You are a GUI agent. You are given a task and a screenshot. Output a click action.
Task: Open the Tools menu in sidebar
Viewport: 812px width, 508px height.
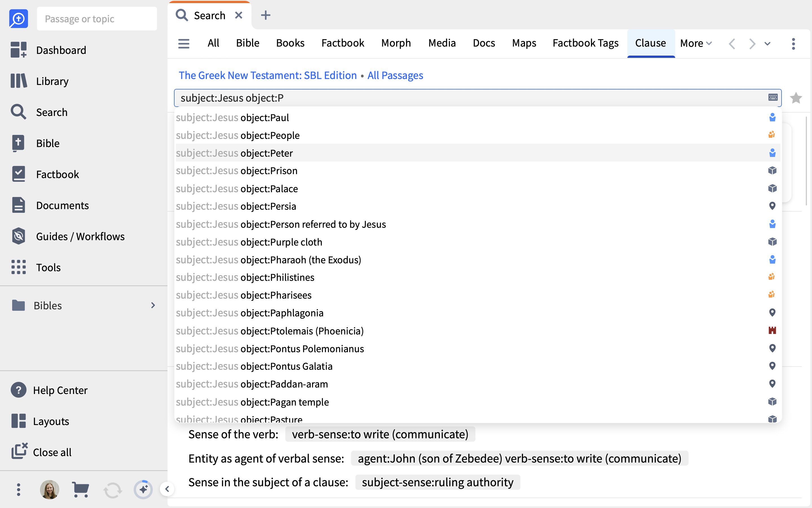pos(36,268)
